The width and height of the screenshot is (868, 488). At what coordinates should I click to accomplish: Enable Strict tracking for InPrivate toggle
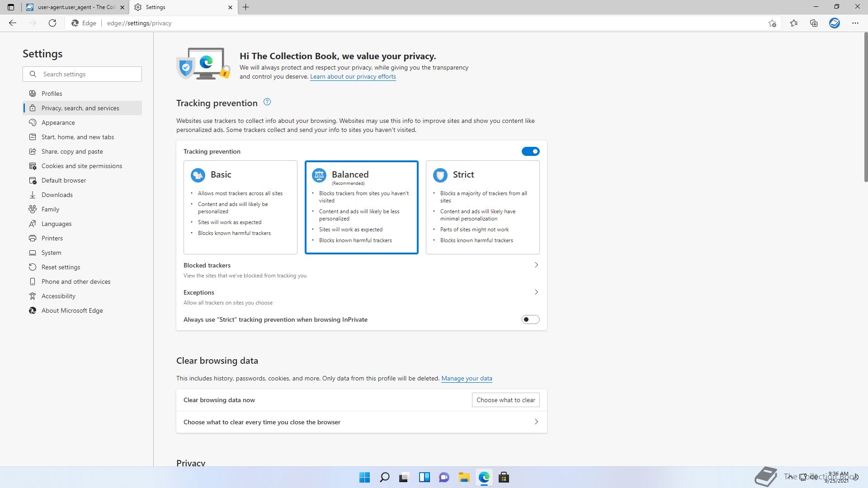(530, 319)
